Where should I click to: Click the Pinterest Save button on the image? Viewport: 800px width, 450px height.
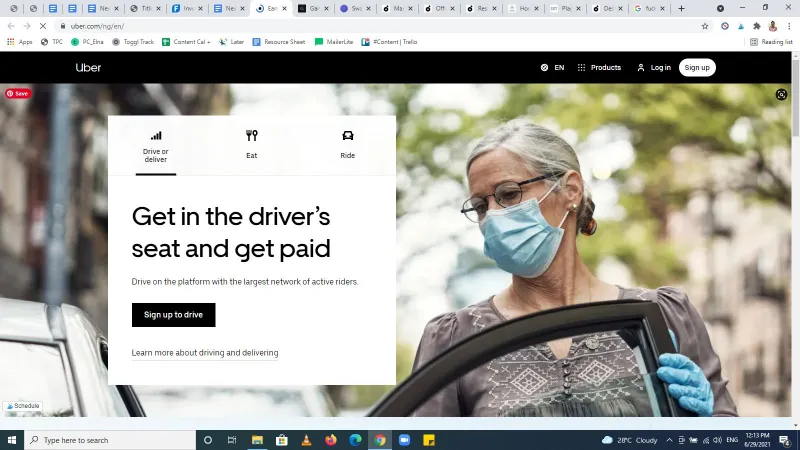18,93
